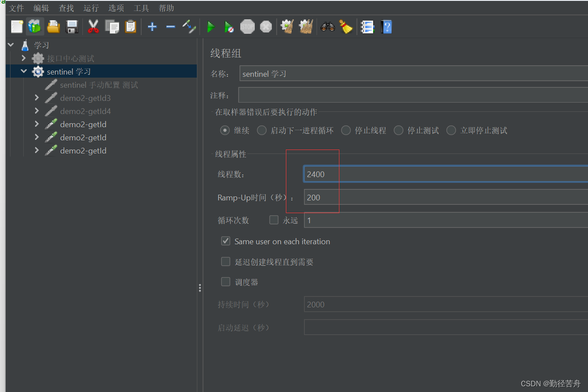The width and height of the screenshot is (588, 392).
Task: Tick the 永远 loop checkbox
Action: click(x=274, y=220)
